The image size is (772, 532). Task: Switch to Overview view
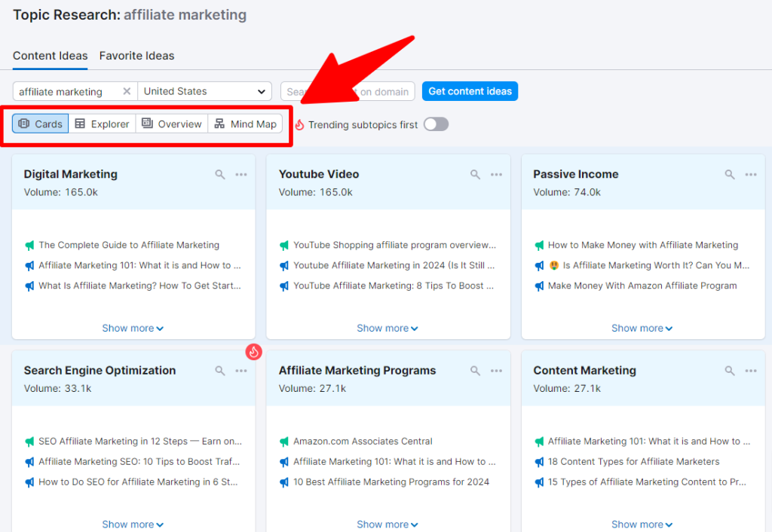pyautogui.click(x=172, y=124)
